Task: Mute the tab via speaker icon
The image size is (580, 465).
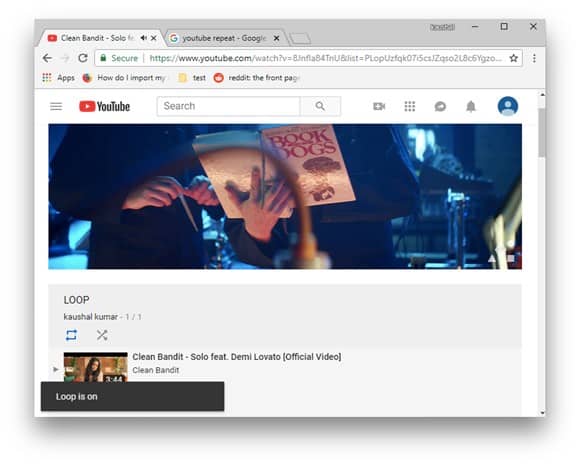Action: 144,38
